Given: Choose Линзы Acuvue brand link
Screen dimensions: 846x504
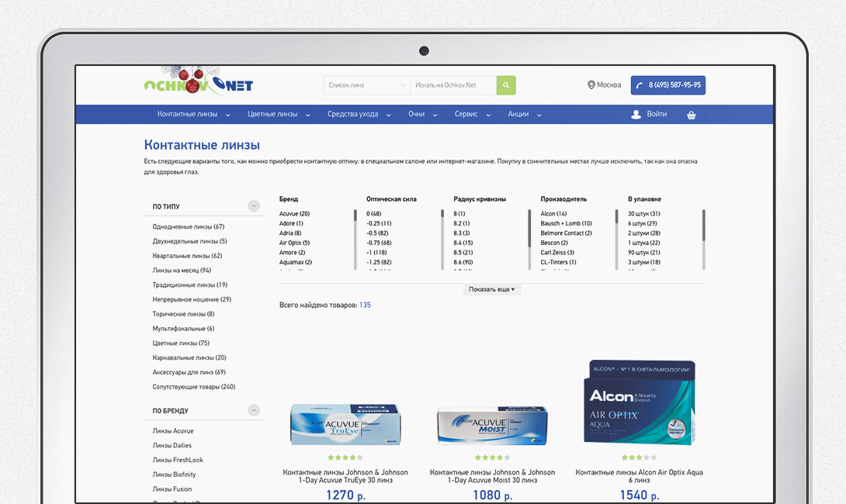Looking at the screenshot, I should pyautogui.click(x=172, y=431).
